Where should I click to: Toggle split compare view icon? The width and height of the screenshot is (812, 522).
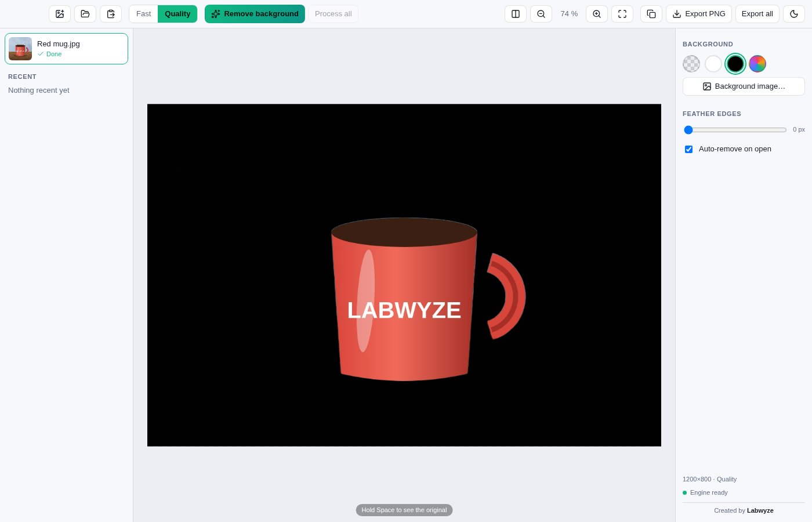coord(516,14)
